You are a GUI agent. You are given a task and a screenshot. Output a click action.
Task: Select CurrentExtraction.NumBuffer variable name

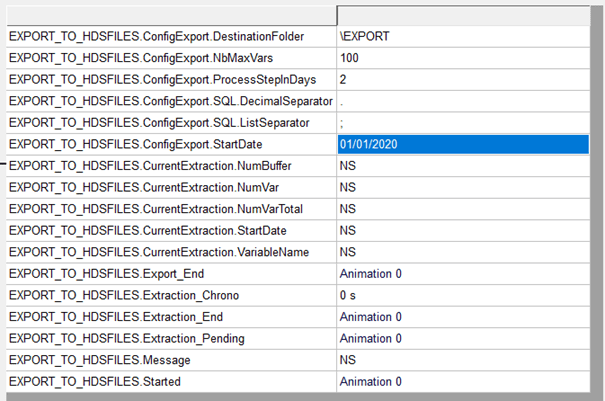[150, 166]
